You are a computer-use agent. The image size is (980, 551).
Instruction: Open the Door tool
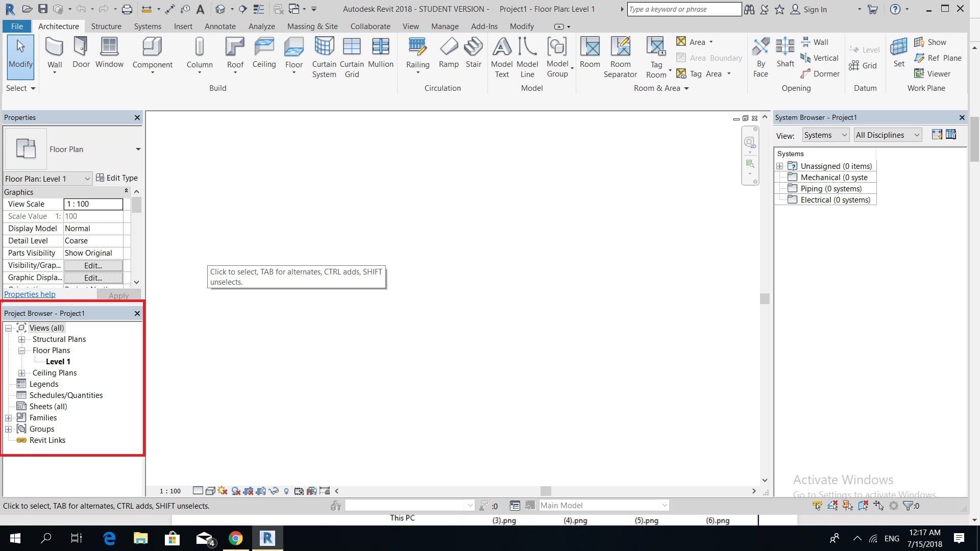pyautogui.click(x=81, y=54)
